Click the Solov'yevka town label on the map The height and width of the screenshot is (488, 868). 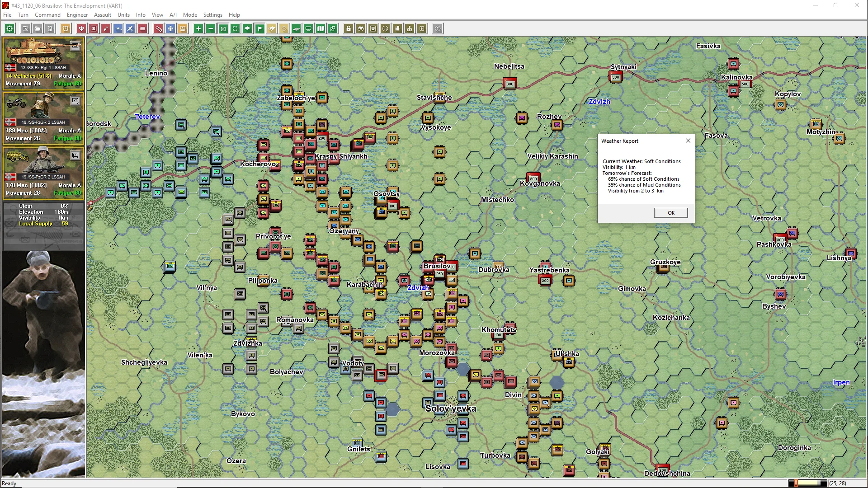451,408
